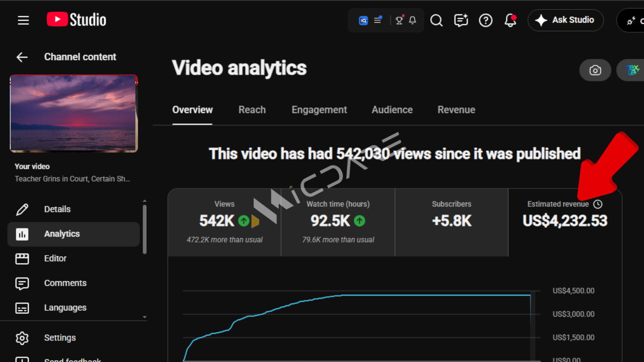Image resolution: width=644 pixels, height=362 pixels.
Task: Click the camera screenshot icon
Action: [x=595, y=70]
